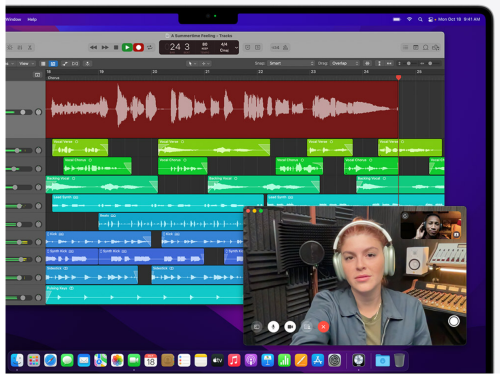Open the secondary tool menu
This screenshot has width=500, height=383.
[205, 63]
